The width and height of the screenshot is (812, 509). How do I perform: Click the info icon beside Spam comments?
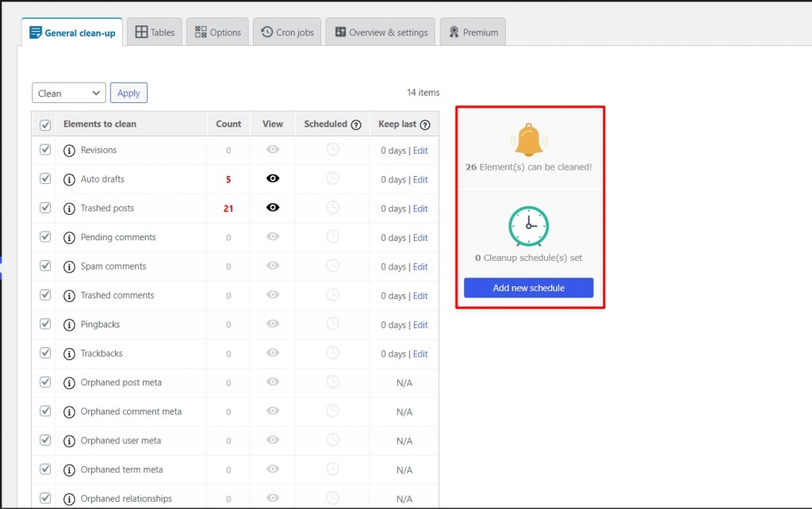tap(69, 266)
